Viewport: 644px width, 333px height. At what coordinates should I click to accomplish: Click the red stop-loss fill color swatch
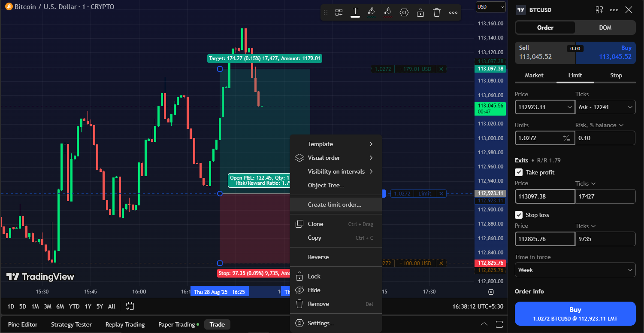coord(388,12)
